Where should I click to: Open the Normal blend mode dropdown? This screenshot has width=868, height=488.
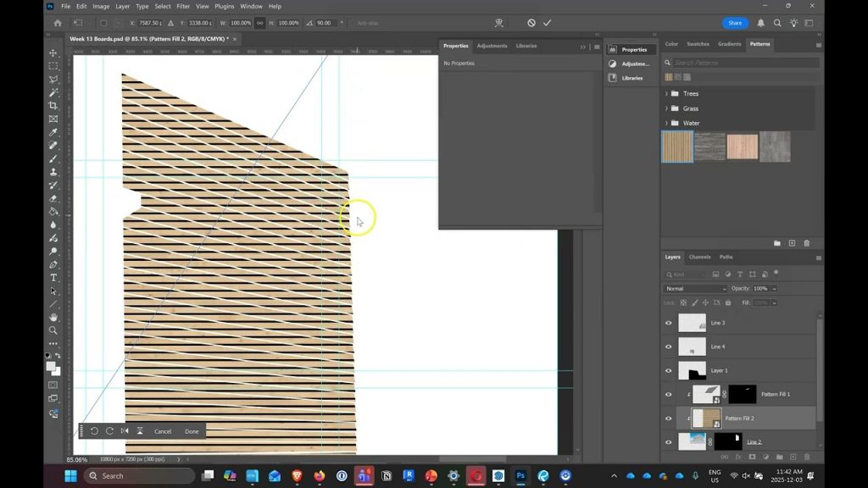696,289
